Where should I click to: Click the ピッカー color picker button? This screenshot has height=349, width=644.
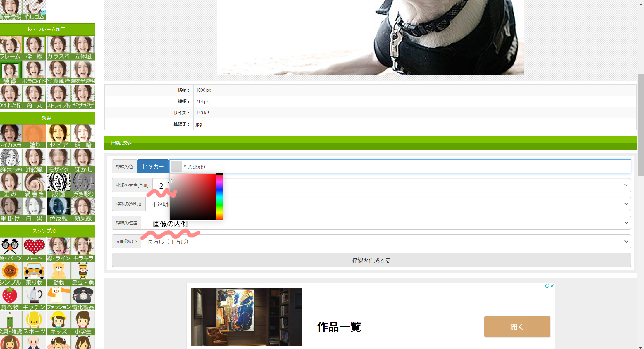click(153, 166)
